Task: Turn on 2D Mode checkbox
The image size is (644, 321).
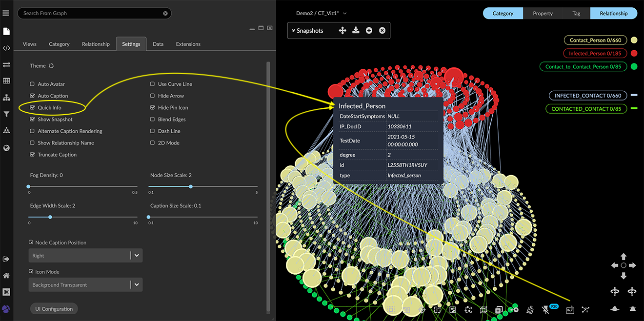Action: point(153,143)
